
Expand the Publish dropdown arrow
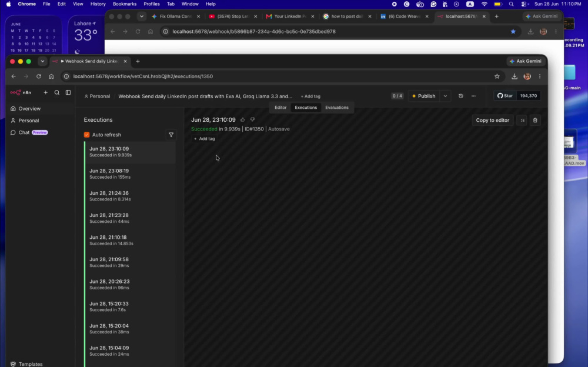coord(445,96)
